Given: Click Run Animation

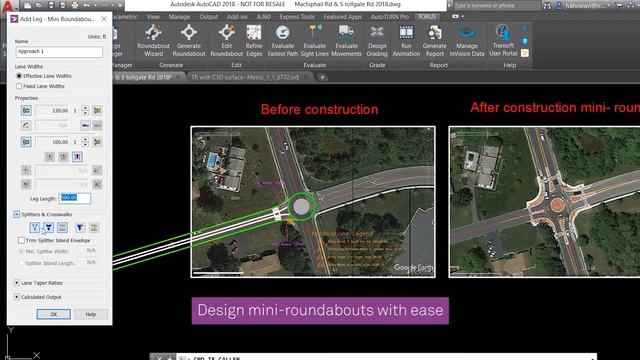Looking at the screenshot, I should coord(406,40).
